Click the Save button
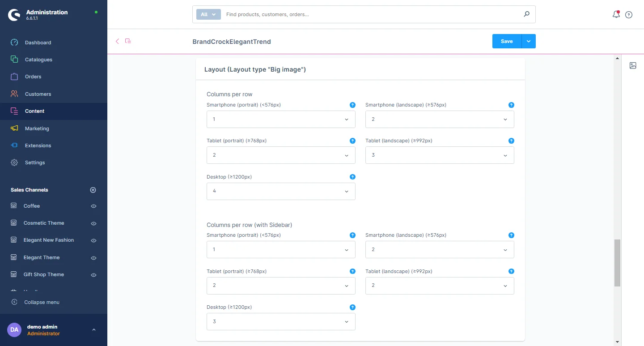The width and height of the screenshot is (644, 346). click(507, 41)
